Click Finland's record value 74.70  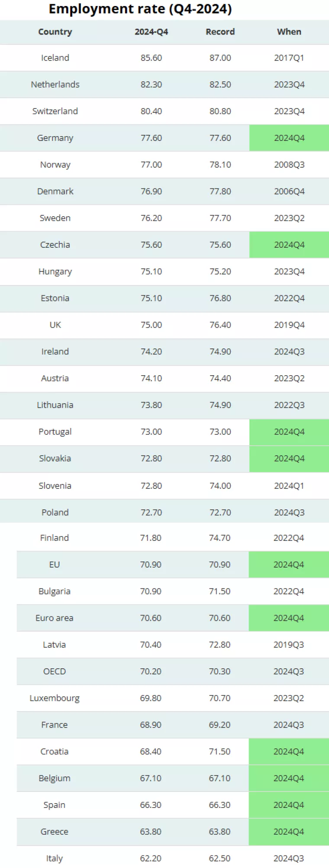(x=219, y=538)
